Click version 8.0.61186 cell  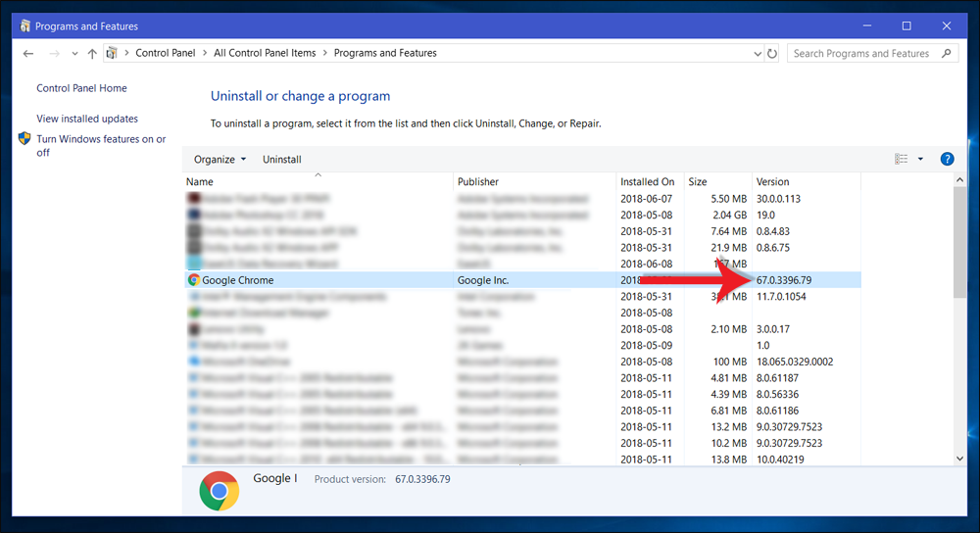pyautogui.click(x=777, y=410)
